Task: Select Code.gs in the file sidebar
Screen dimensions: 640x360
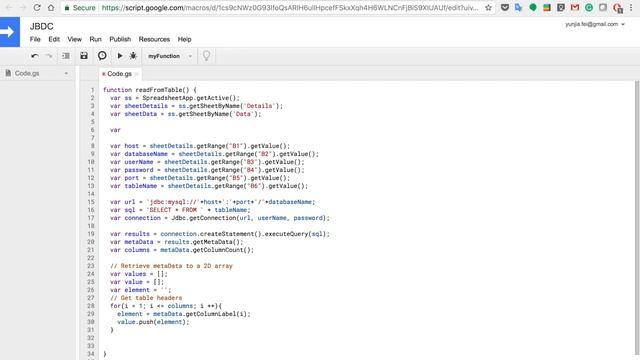Action: tap(27, 73)
